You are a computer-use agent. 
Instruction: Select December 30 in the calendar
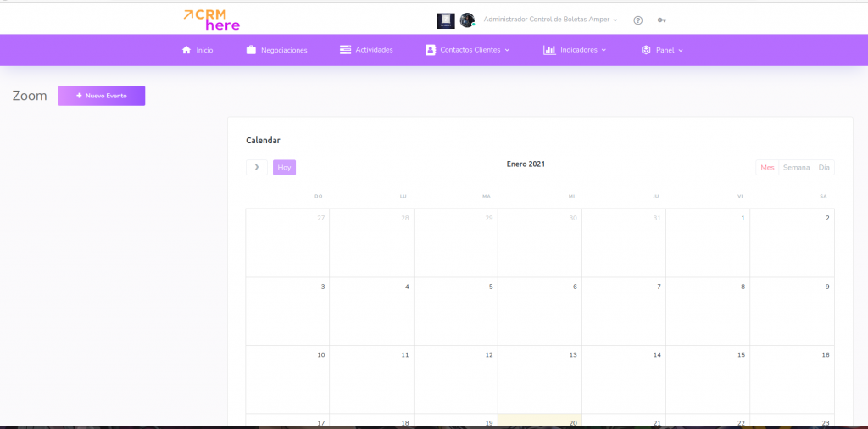[x=540, y=243]
